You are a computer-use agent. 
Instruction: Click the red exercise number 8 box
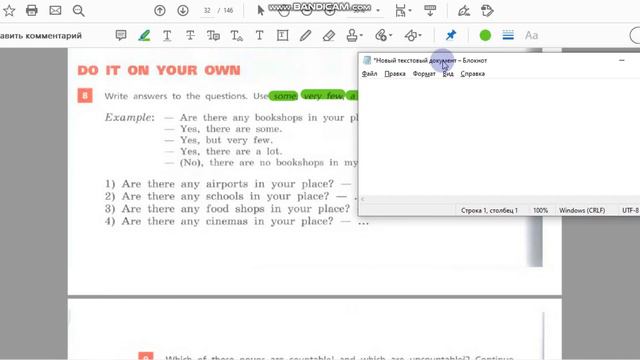click(x=85, y=96)
